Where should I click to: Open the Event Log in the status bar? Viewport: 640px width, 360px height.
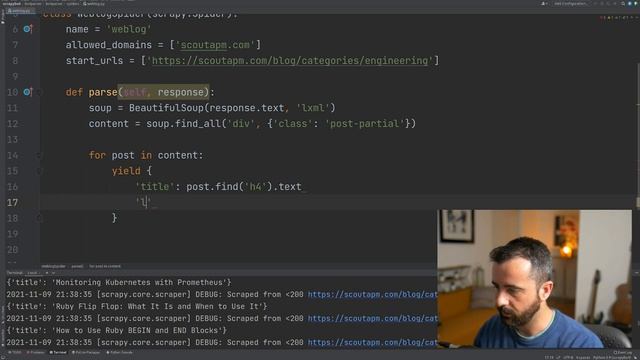pos(623,352)
